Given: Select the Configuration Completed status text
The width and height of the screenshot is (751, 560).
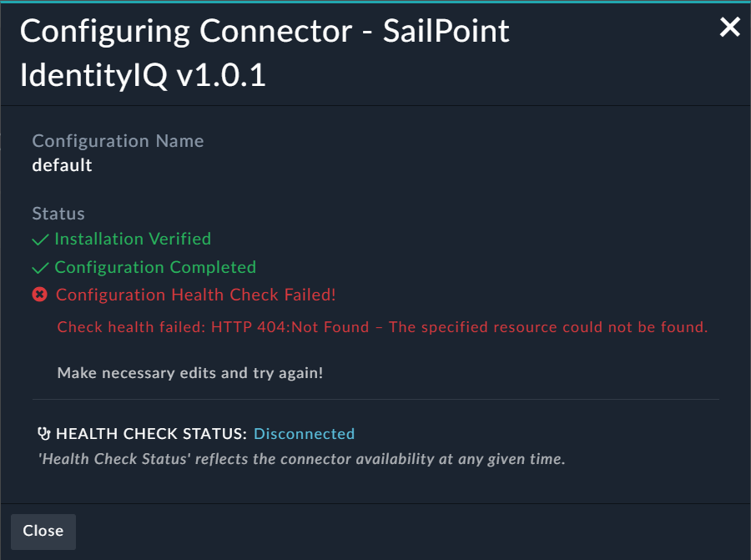Looking at the screenshot, I should click(x=155, y=267).
